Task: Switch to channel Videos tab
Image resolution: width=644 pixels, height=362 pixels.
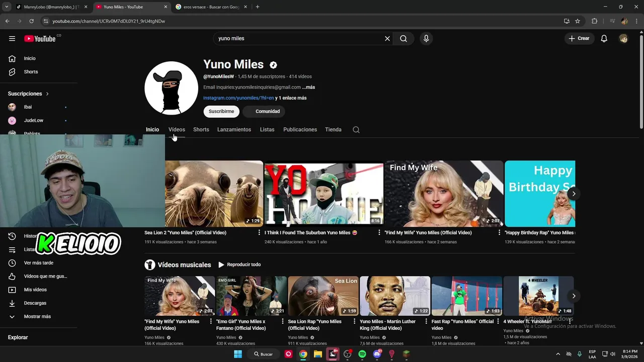Action: pos(177,130)
